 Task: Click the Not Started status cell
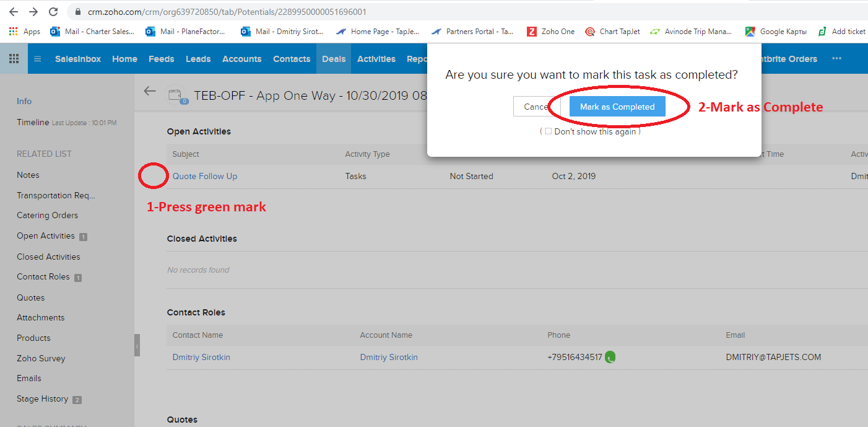click(472, 176)
